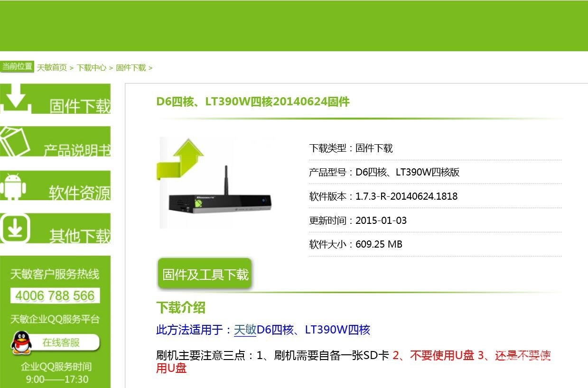This screenshot has height=388, width=588.
Task: Follow the underlined 天敏 link in the description
Action: click(x=245, y=330)
